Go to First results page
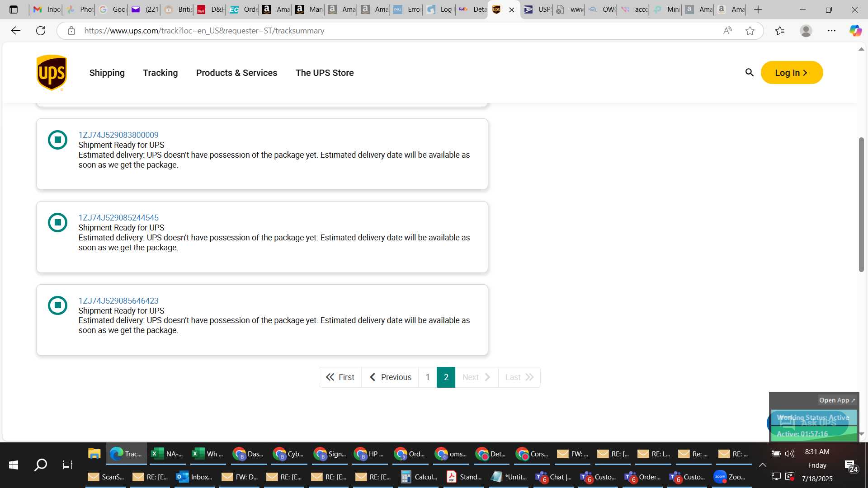 point(340,377)
